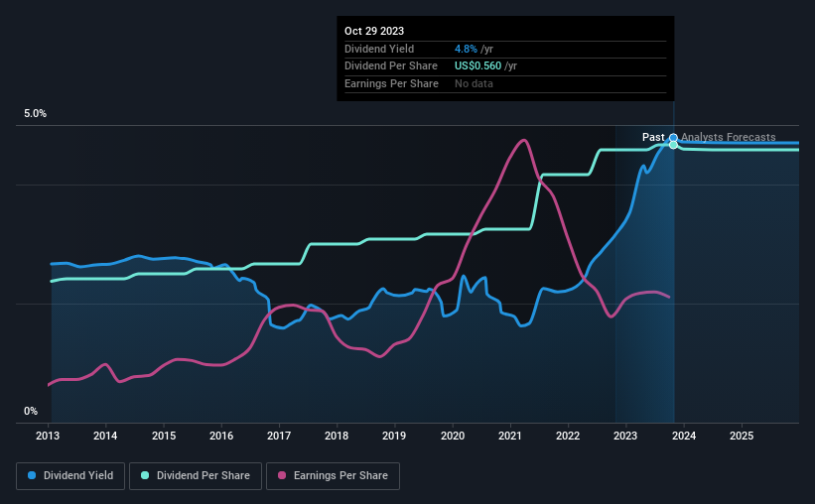Click the 2020 x-axis label

point(453,436)
